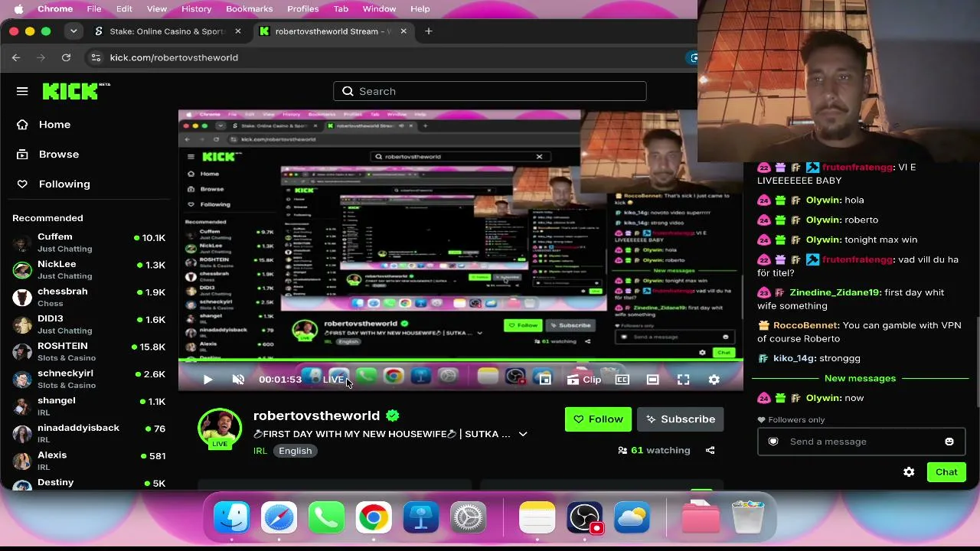Open the History menu
This screenshot has width=980, height=551.
197,9
